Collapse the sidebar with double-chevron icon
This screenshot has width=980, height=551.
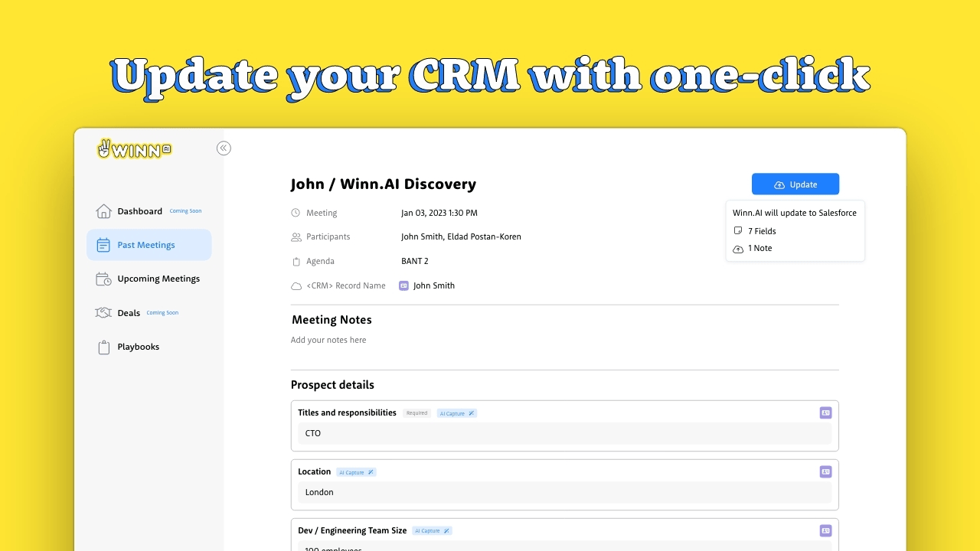(x=224, y=148)
